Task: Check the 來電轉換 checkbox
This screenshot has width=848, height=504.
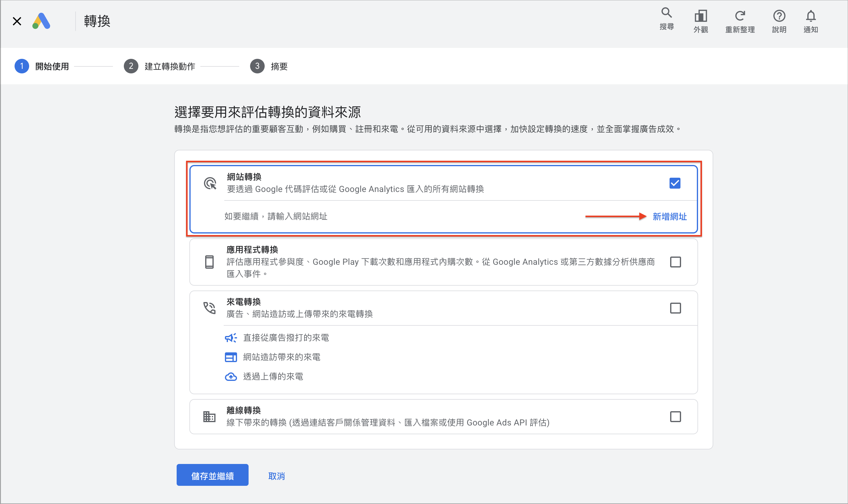Action: 675,308
